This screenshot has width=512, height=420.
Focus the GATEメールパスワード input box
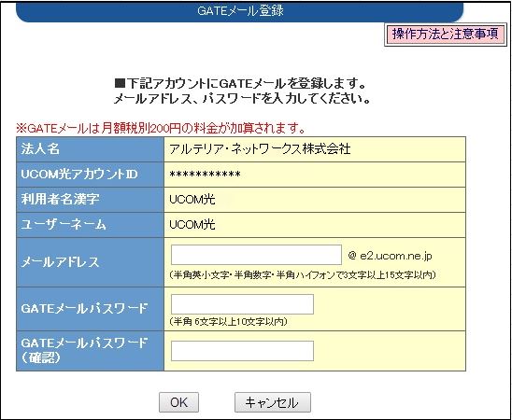pos(242,304)
